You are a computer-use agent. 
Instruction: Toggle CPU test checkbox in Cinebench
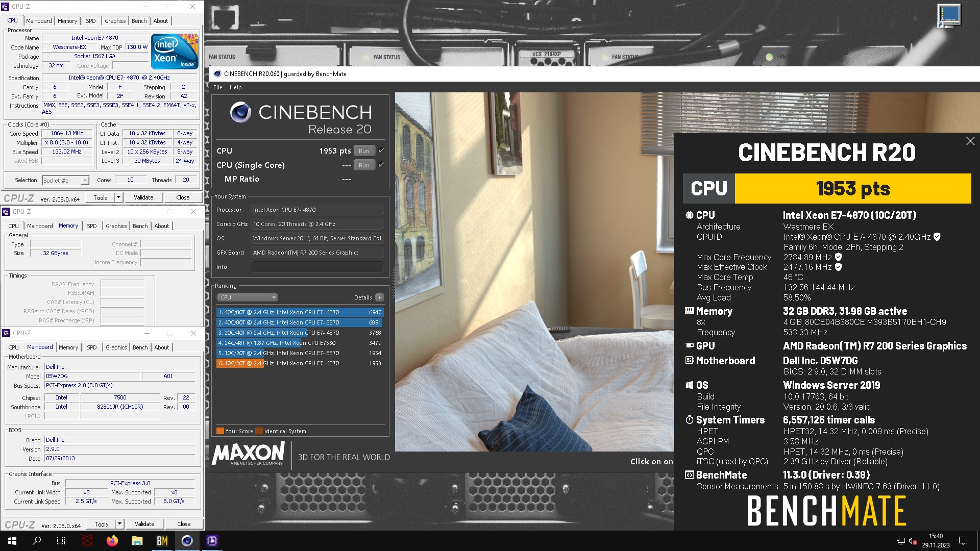(x=381, y=151)
